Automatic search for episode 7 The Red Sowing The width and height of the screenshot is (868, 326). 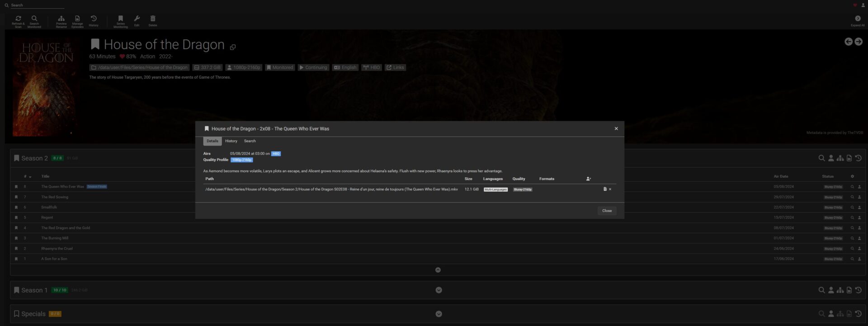click(852, 197)
